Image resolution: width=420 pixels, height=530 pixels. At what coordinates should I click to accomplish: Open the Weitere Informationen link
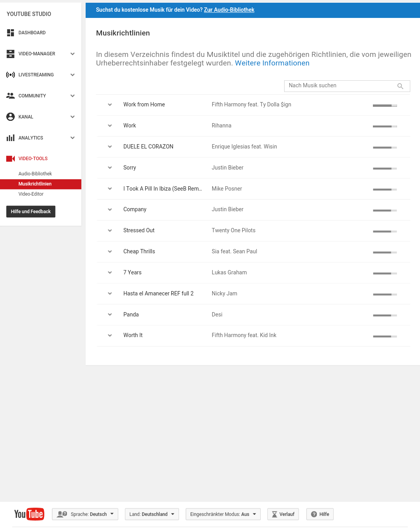coord(272,63)
